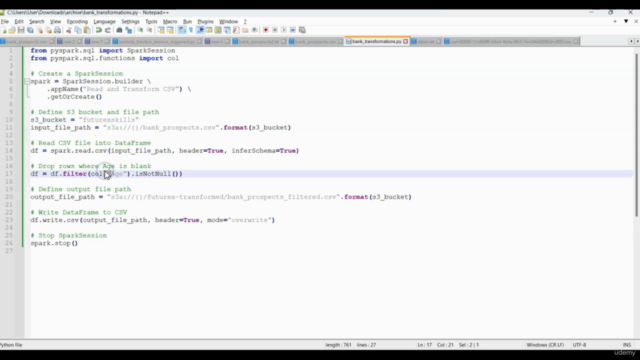
Task: Start macro recording with red dot icon
Action: pos(266,30)
